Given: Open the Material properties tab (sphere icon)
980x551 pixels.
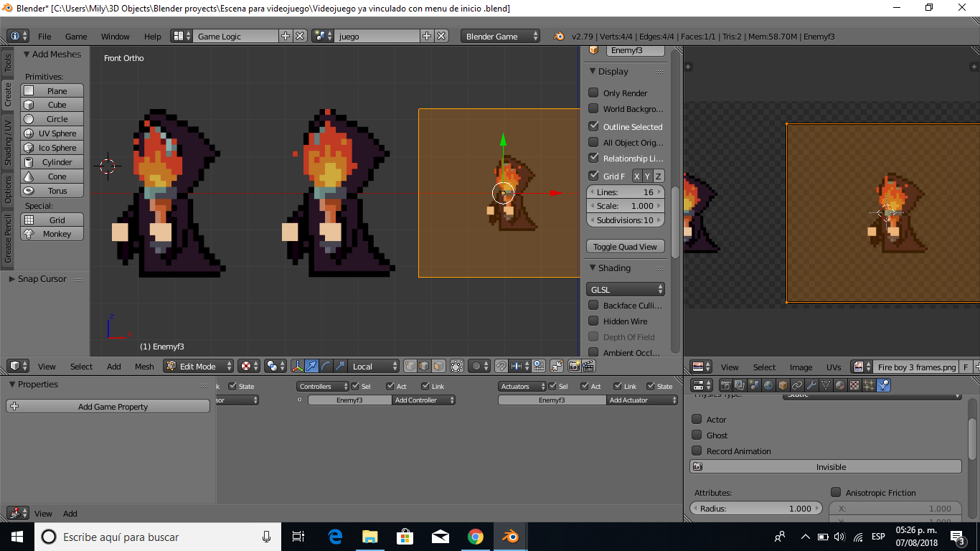Looking at the screenshot, I should (x=840, y=385).
